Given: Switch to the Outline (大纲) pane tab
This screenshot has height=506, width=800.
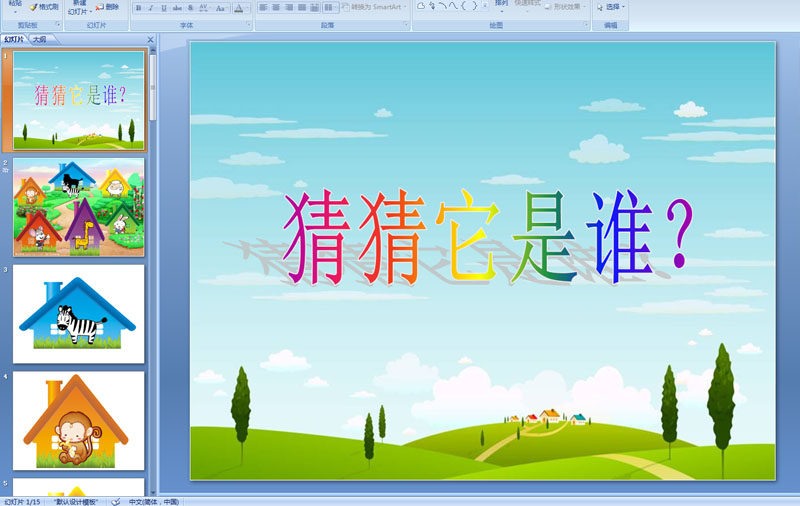Looking at the screenshot, I should tap(40, 39).
